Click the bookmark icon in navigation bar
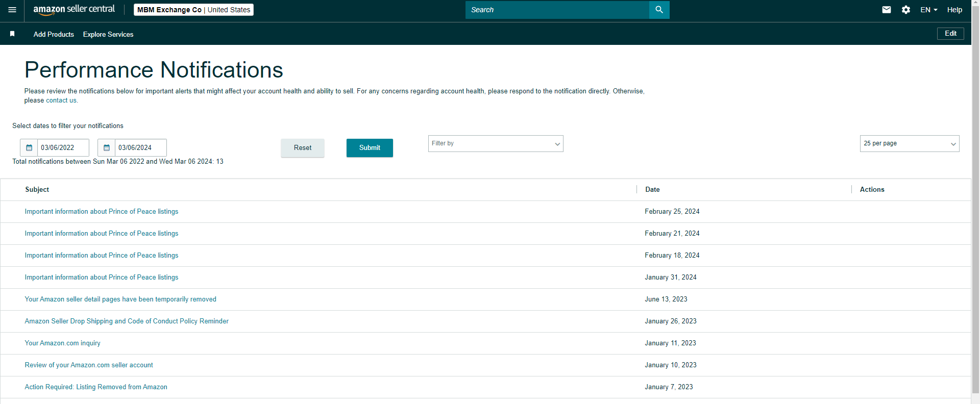980x404 pixels. [12, 34]
